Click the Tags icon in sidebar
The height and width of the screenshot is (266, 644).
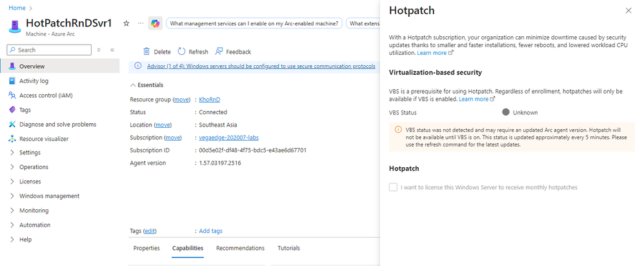coord(12,110)
